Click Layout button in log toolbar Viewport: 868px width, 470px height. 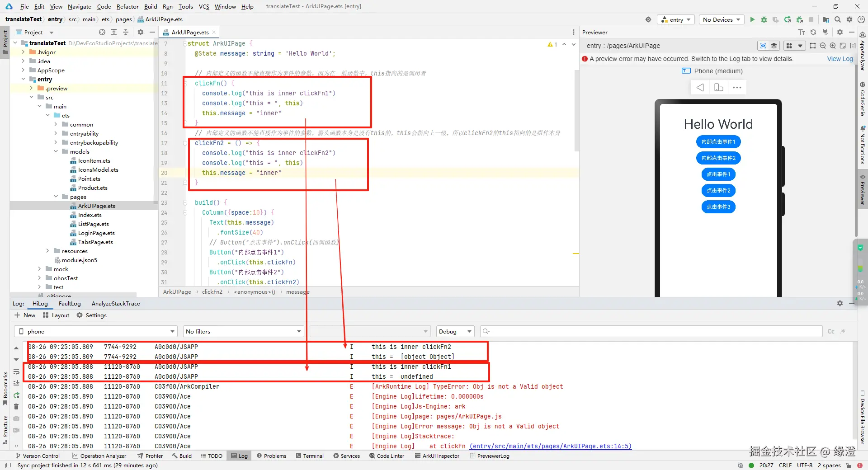(x=56, y=315)
